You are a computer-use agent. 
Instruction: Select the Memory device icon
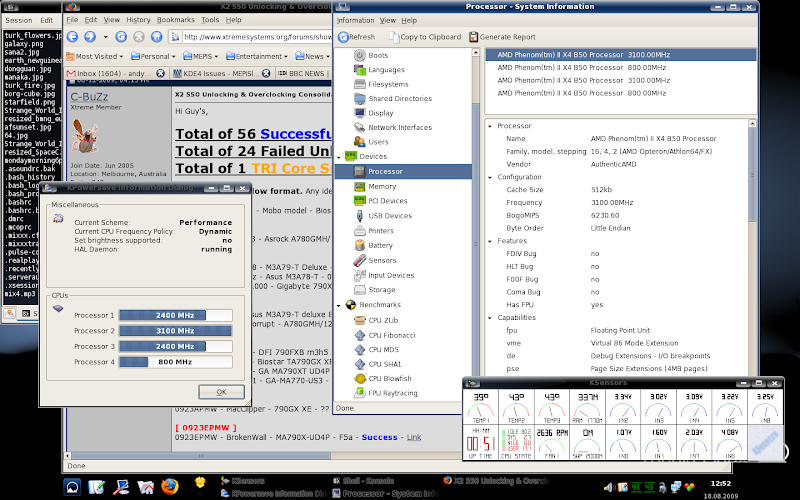click(360, 187)
